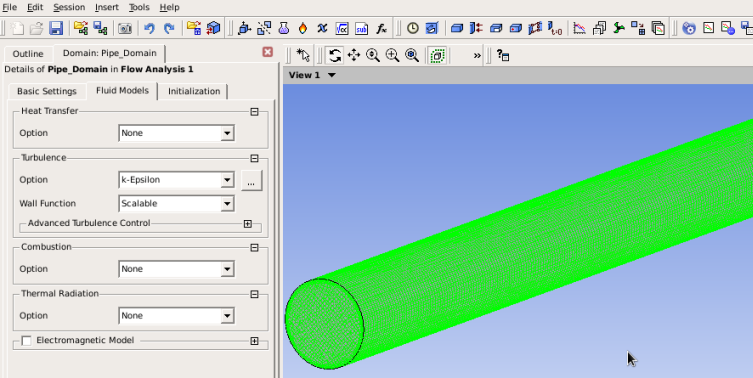Show more viewer tools via » chevron

(477, 56)
